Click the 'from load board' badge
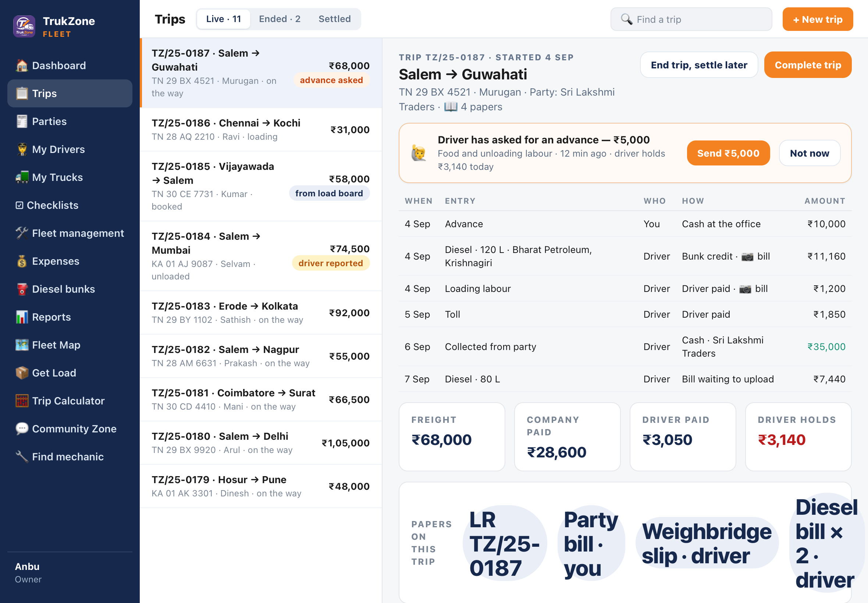 click(x=329, y=193)
